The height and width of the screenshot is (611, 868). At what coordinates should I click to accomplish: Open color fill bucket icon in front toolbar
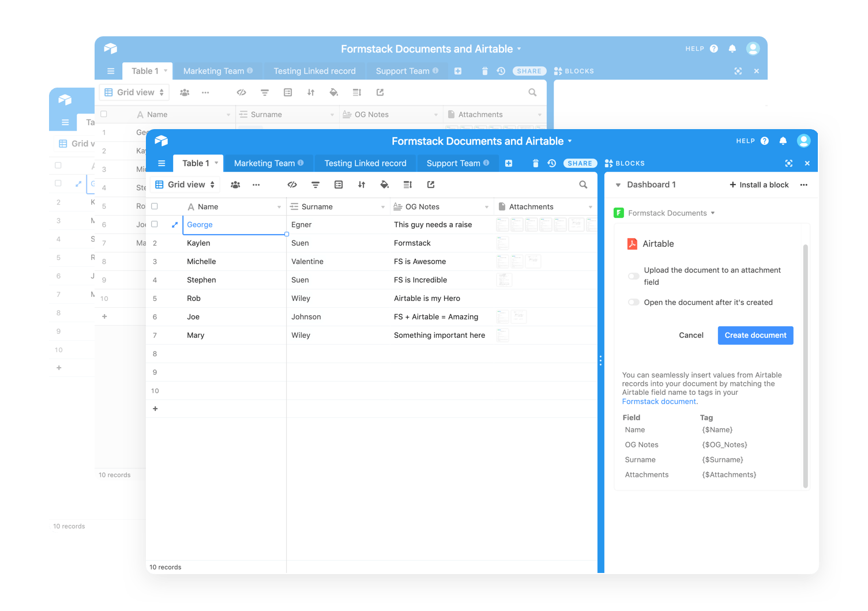(x=385, y=184)
